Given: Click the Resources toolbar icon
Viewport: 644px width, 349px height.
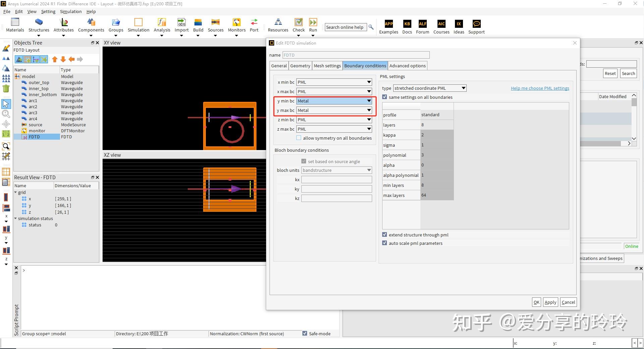Looking at the screenshot, I should [278, 22].
